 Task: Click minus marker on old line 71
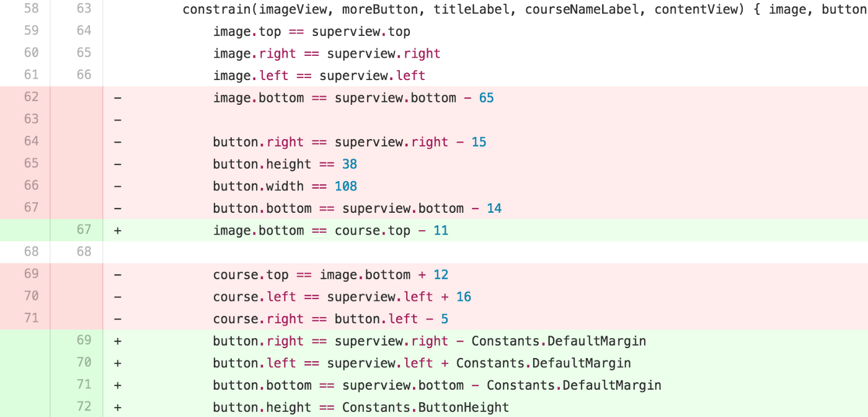pos(118,318)
